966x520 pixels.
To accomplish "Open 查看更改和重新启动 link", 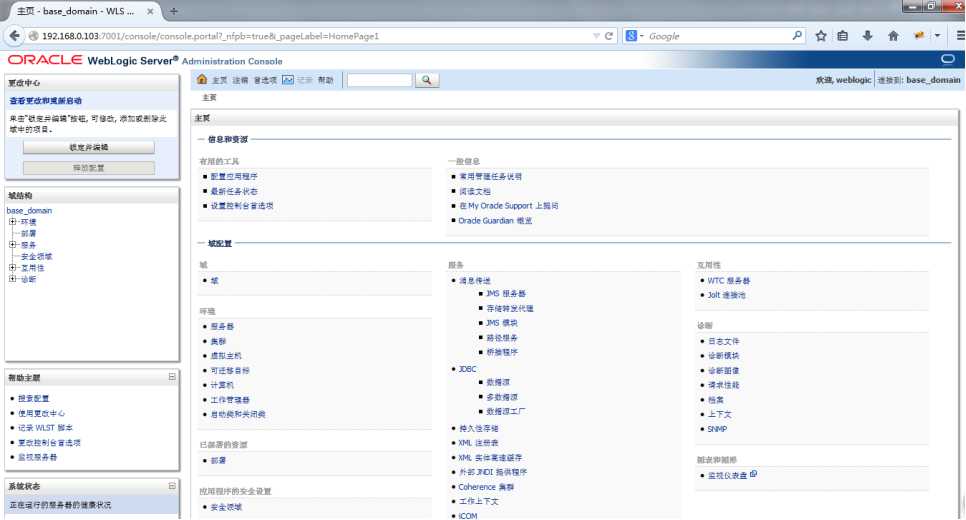I will click(46, 100).
